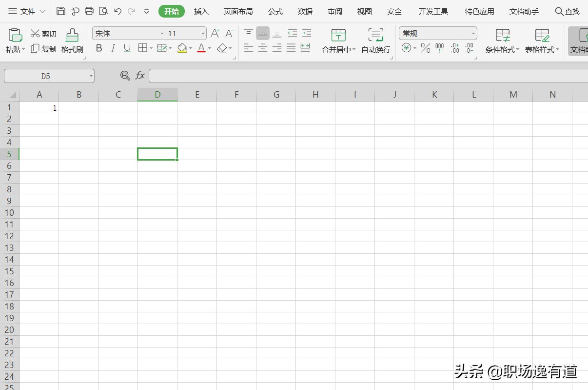This screenshot has height=390, width=588.
Task: Click the magnifier icon beside fx
Action: tap(125, 75)
